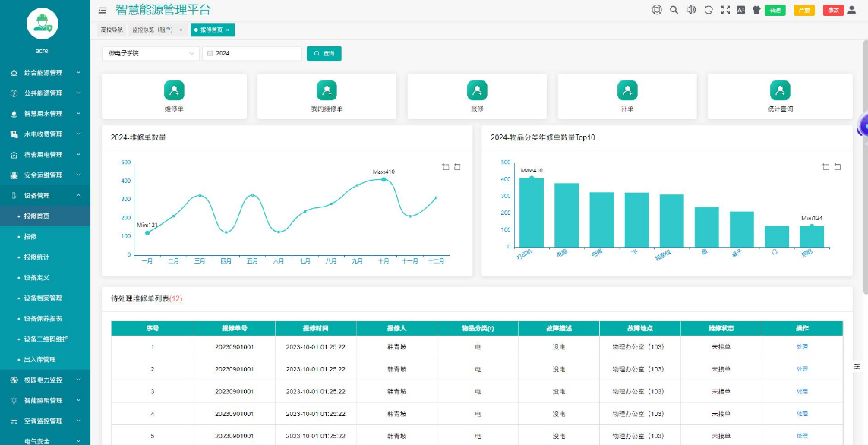Expand 公共能源管理 menu
The width and height of the screenshot is (868, 445).
[45, 93]
